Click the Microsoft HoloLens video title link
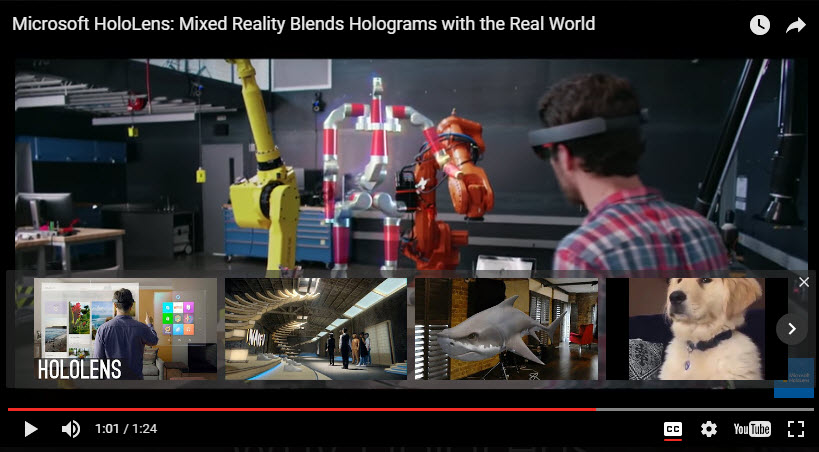The height and width of the screenshot is (452, 819). 303,23
